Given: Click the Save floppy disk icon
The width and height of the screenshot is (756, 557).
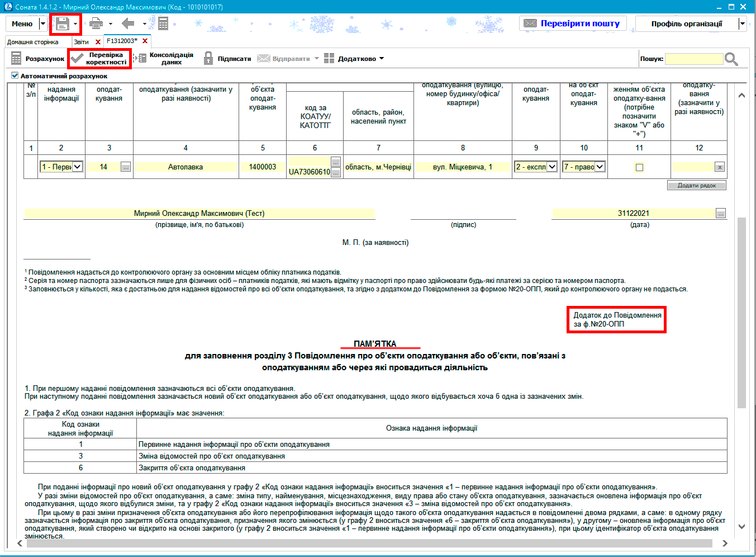Looking at the screenshot, I should click(x=62, y=23).
